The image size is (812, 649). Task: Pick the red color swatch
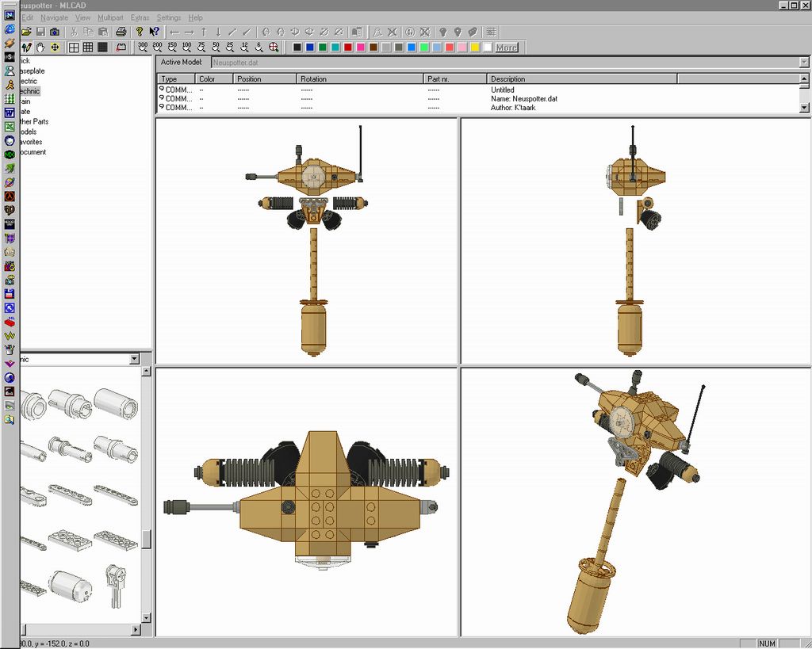click(x=348, y=48)
